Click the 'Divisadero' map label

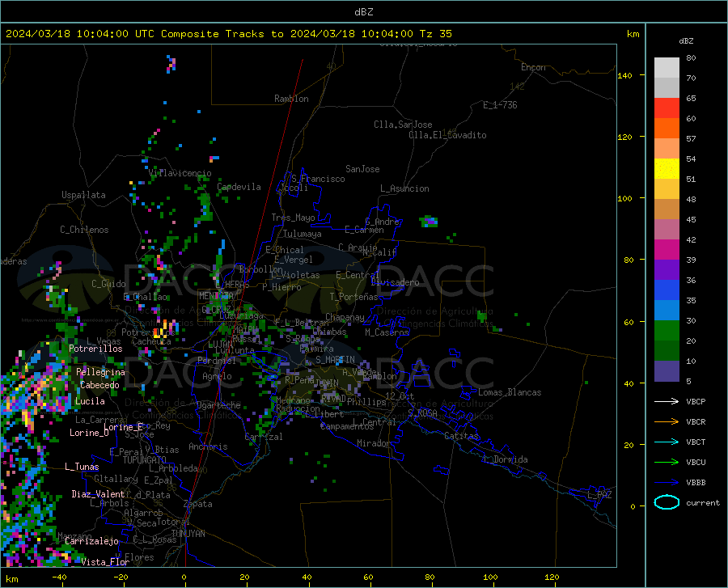(395, 282)
